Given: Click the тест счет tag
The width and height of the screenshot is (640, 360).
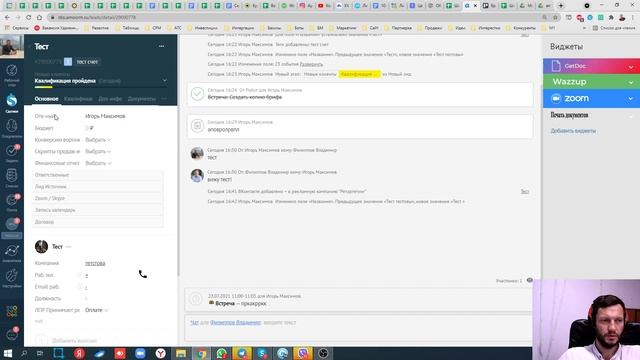Looking at the screenshot, I should click(87, 62).
